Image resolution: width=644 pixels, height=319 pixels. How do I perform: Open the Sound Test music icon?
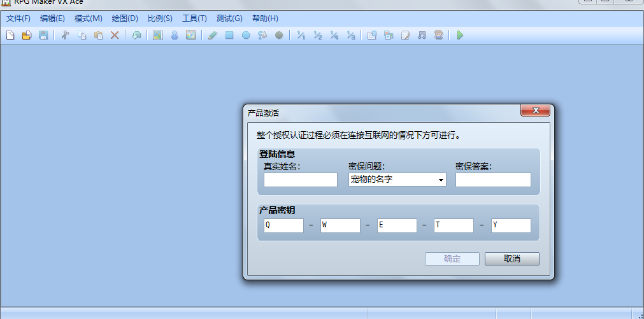[x=422, y=35]
